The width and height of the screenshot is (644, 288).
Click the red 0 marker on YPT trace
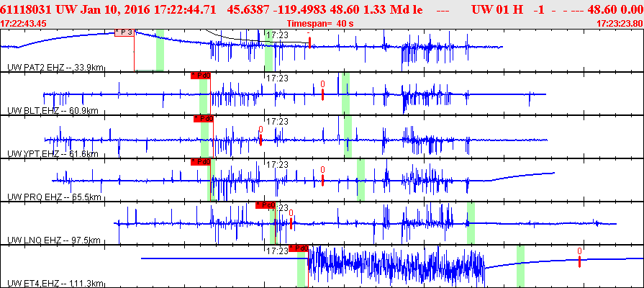260,130
